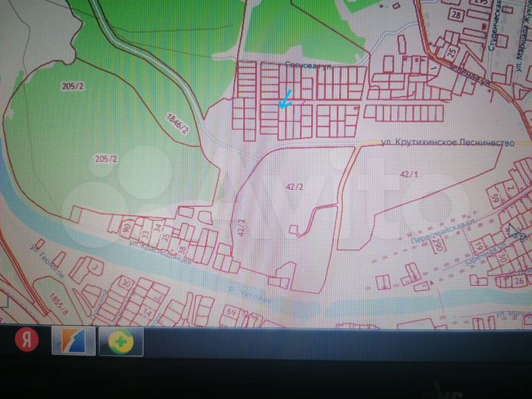Select plot number 38 on Краснодонцев street
The height and width of the screenshot is (399, 532).
pos(180,240)
